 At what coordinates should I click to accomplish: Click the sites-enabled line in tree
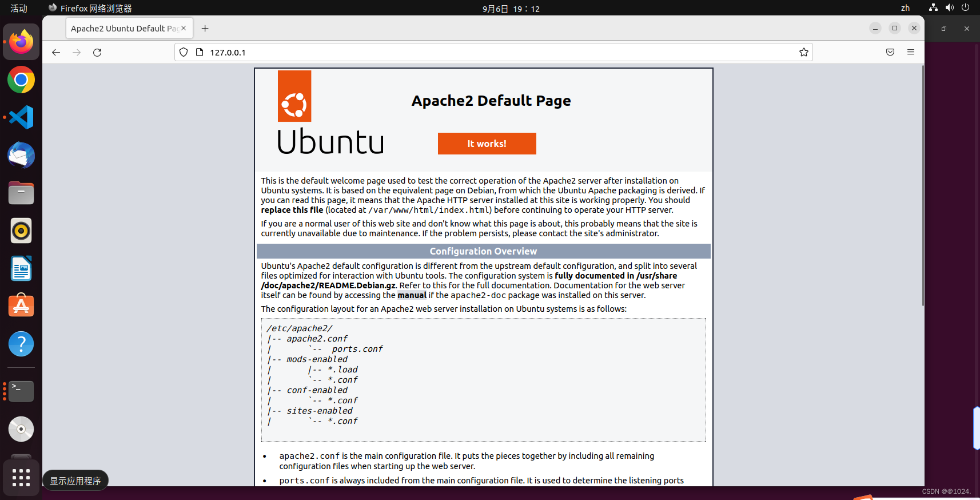pos(320,411)
